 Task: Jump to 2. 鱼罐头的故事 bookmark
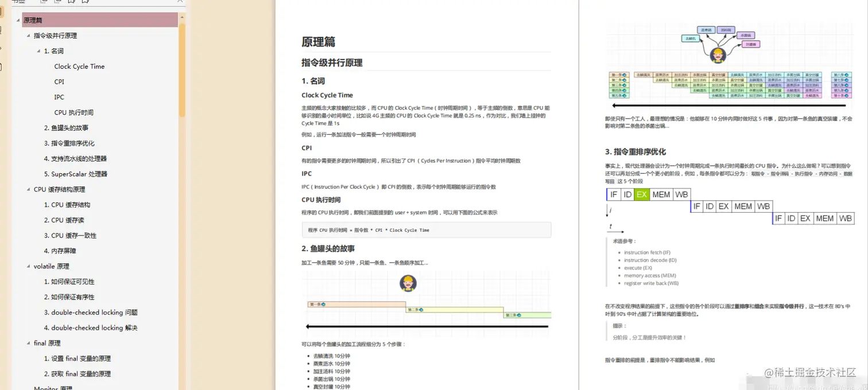66,128
